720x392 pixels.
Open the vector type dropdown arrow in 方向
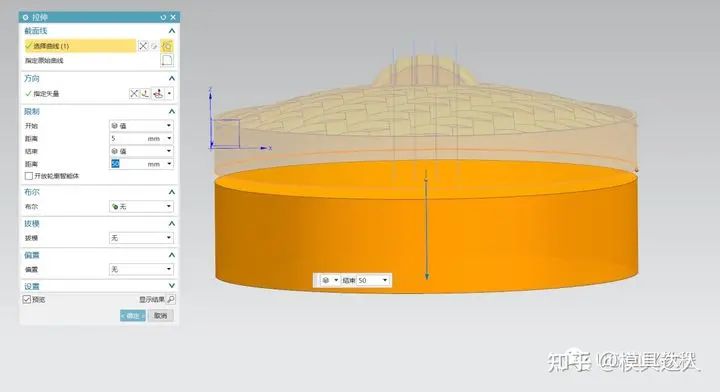tap(169, 94)
